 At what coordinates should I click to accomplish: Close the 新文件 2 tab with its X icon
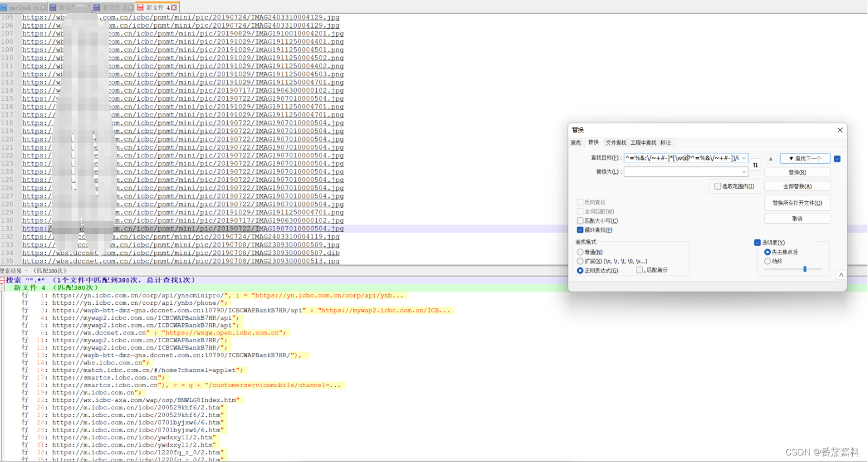[x=130, y=8]
